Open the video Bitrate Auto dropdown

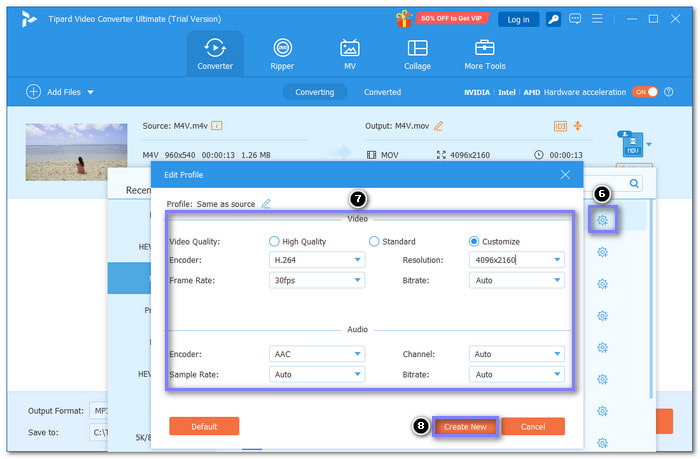pos(517,280)
